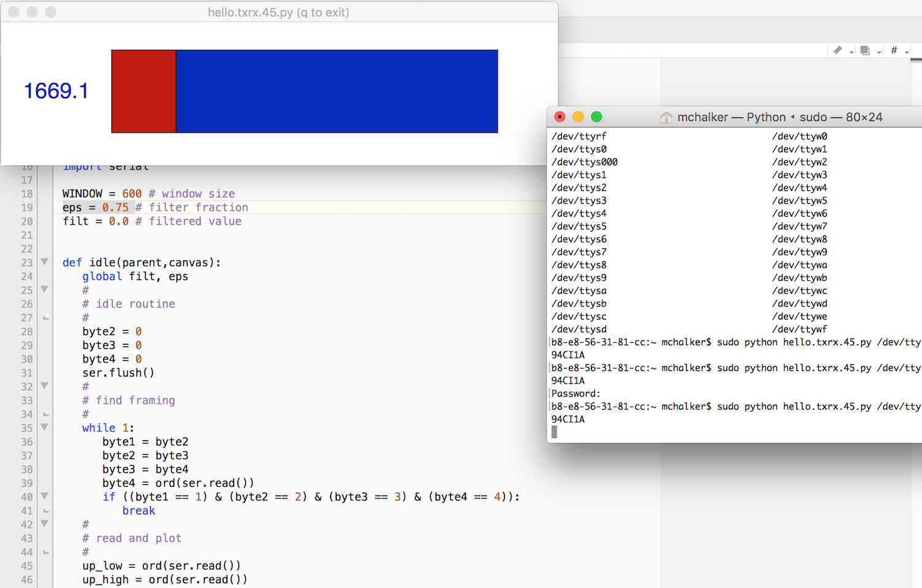Collapse the while loop fold at line 35
Image resolution: width=922 pixels, height=588 pixels.
(45, 427)
